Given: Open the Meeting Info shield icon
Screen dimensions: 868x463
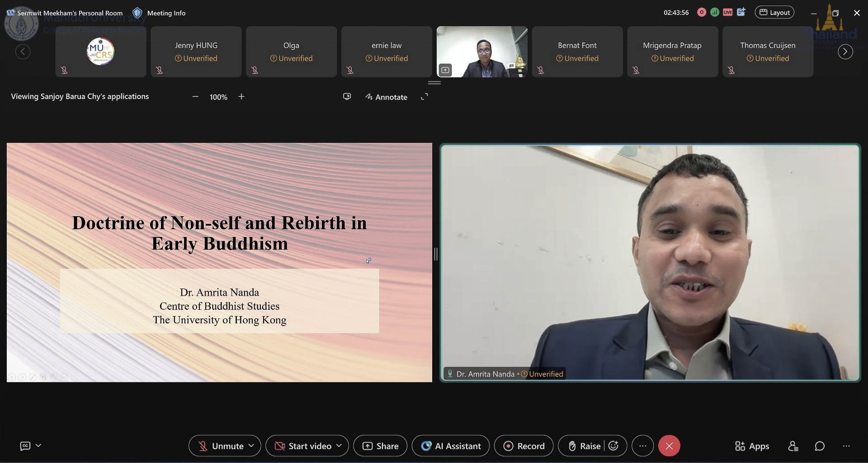Looking at the screenshot, I should 137,13.
